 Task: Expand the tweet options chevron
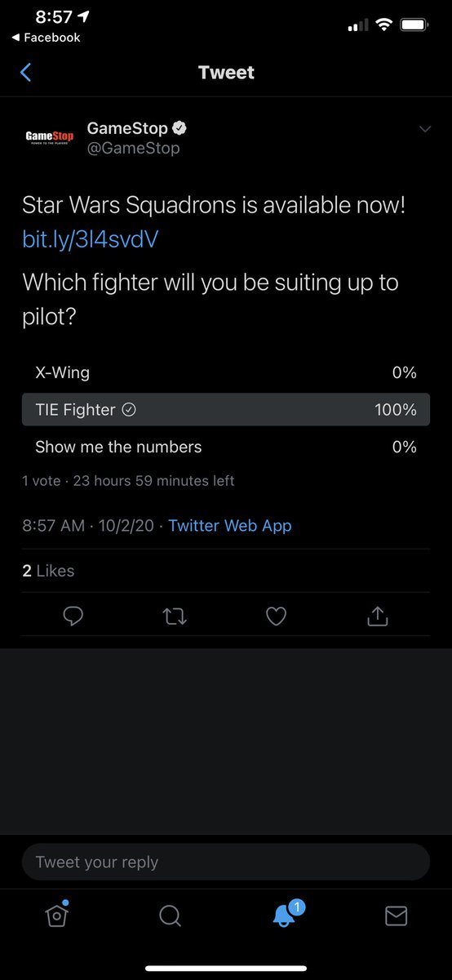424,129
